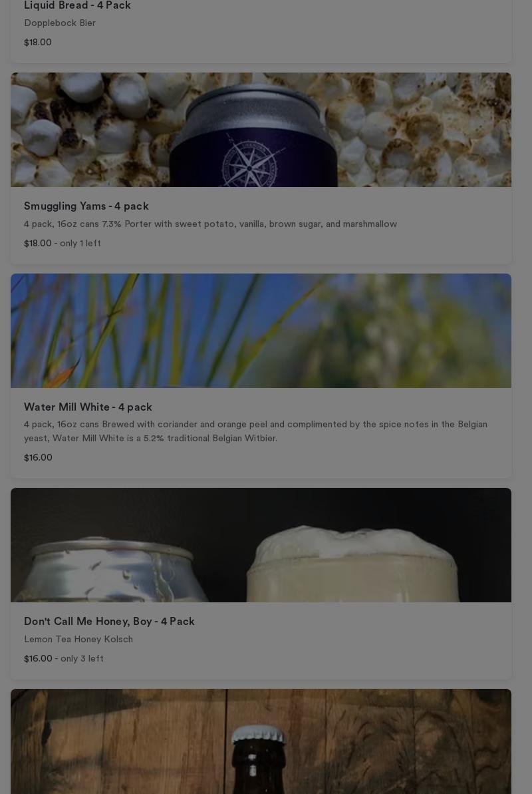
Task: Open Water Mill White - 4 pack title
Action: 88,407
